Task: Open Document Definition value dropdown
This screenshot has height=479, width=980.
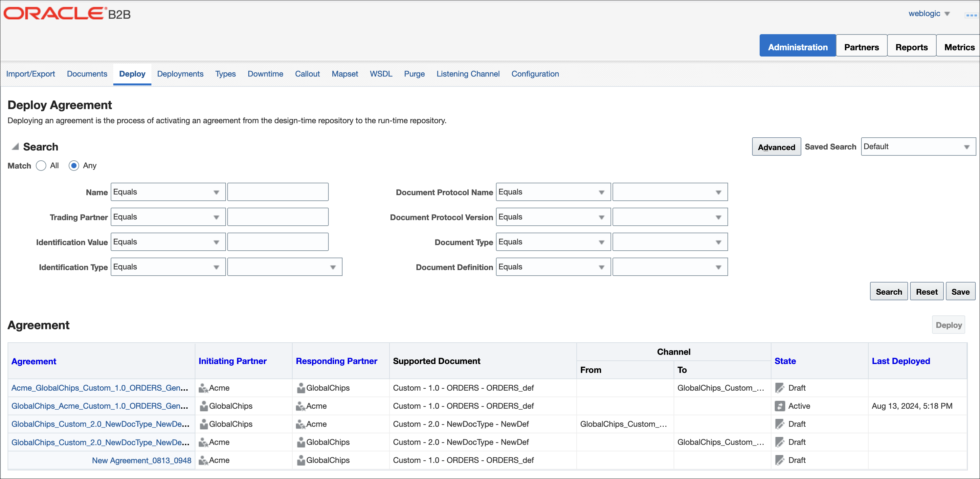Action: (670, 267)
